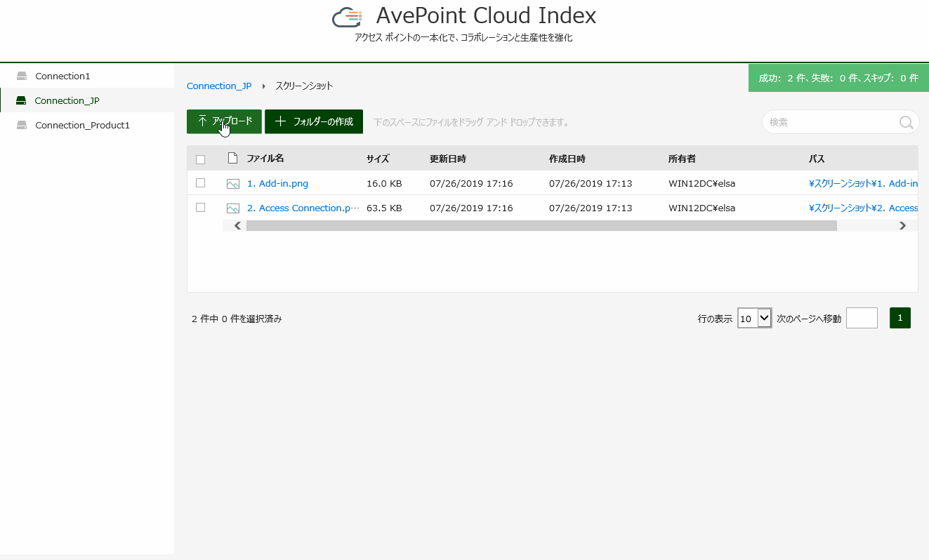Sort by ファイル名 column header
This screenshot has width=929, height=560.
click(265, 159)
